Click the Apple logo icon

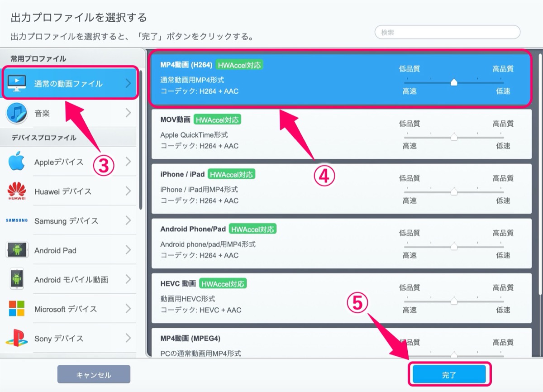point(17,162)
